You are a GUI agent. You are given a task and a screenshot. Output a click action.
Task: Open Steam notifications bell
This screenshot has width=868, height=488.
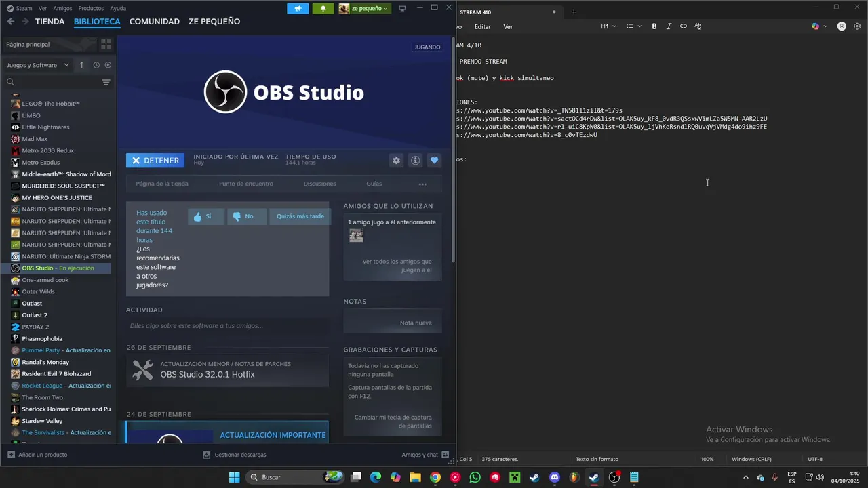click(323, 8)
